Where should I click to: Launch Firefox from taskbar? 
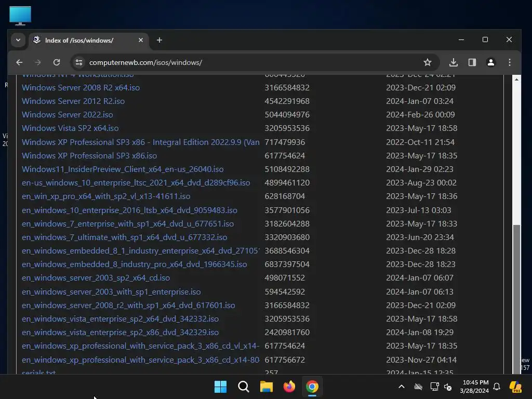[289, 387]
